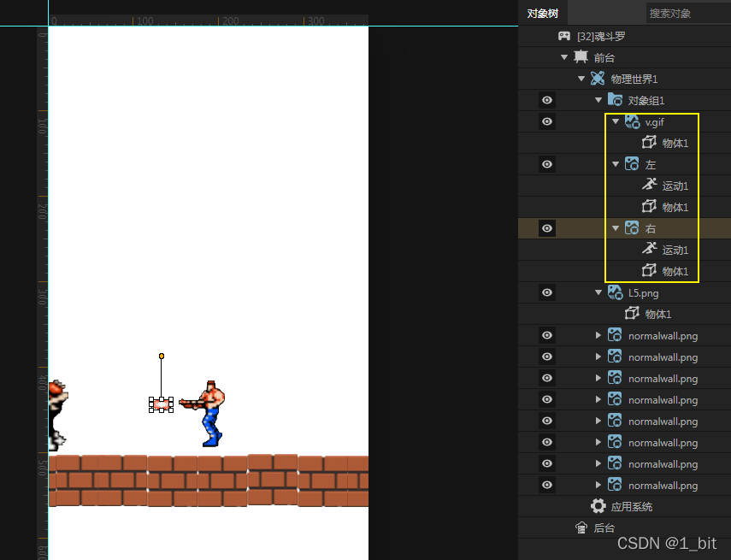This screenshot has width=731, height=560.
Task: Click the stage icon next to 前台
Action: [x=581, y=57]
